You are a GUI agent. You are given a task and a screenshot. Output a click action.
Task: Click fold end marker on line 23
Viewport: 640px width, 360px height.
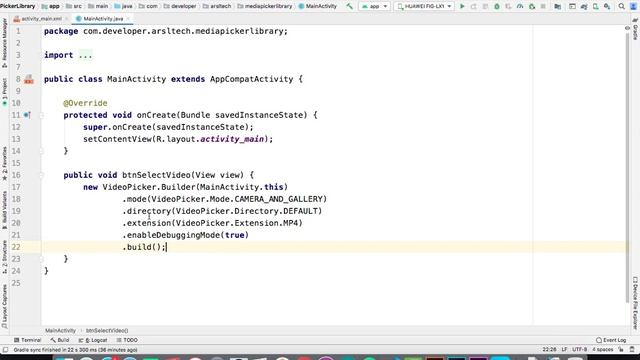pos(41,259)
